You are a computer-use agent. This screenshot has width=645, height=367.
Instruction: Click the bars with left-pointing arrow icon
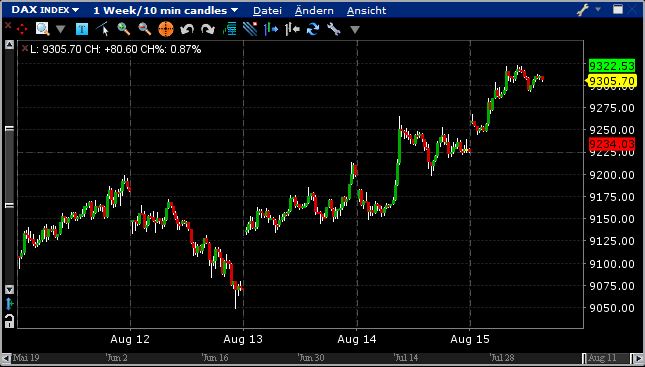click(292, 29)
